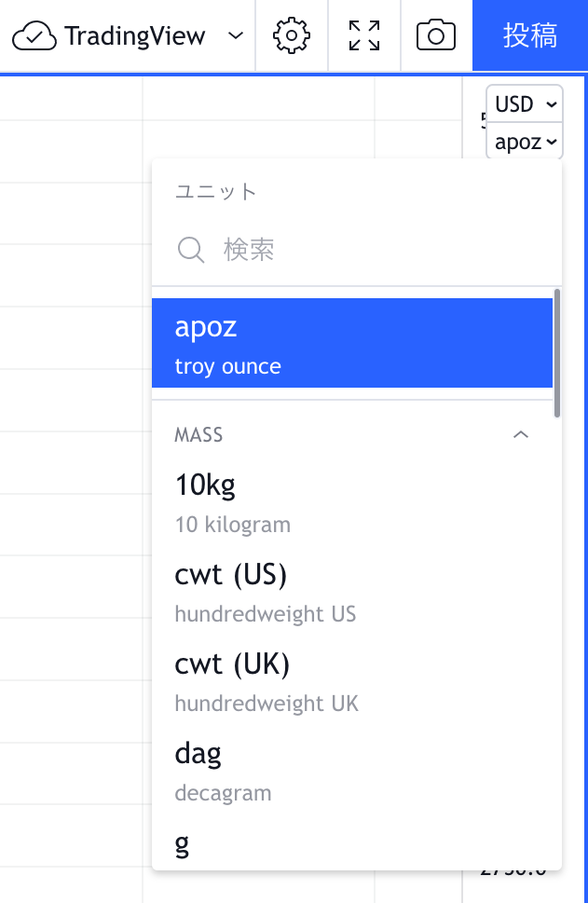Screen dimensions: 588x903
Task: Choose cwt (US) hundredweight unit
Action: tap(352, 592)
